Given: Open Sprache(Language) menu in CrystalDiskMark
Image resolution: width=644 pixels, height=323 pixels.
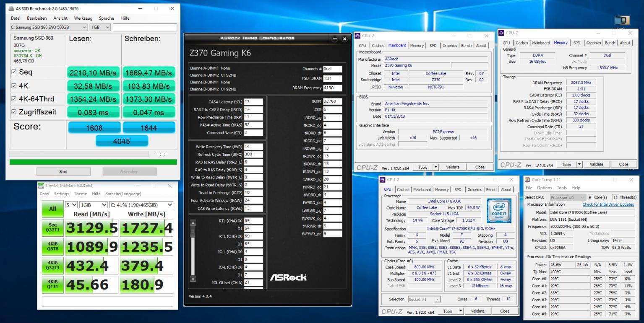Looking at the screenshot, I should [x=123, y=194].
